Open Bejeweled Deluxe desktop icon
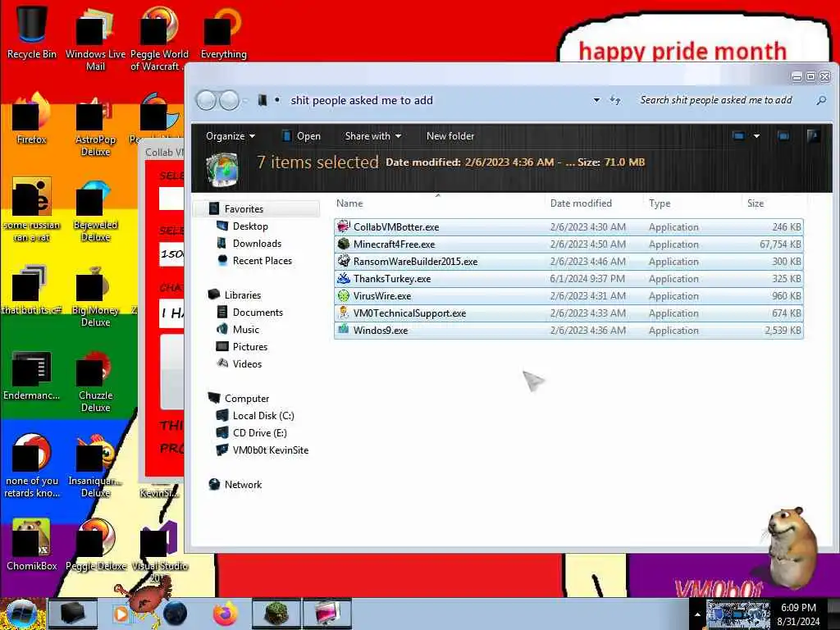Viewport: 840px width, 630px height. 95,211
